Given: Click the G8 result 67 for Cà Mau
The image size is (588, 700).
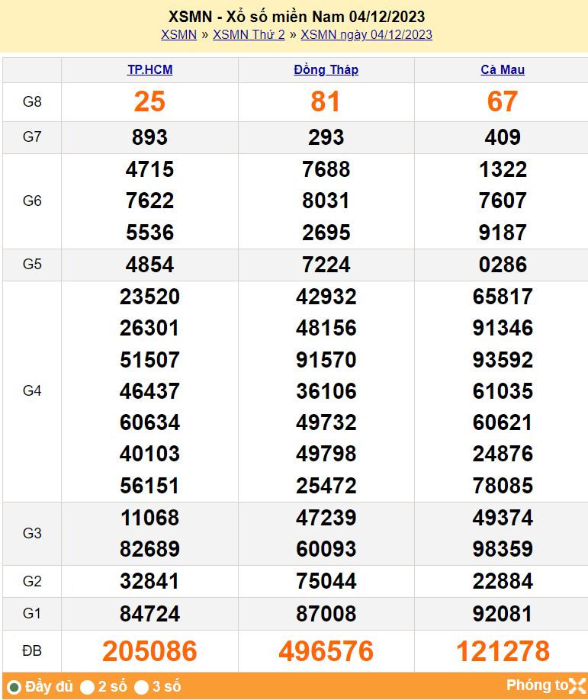Looking at the screenshot, I should point(502,101).
